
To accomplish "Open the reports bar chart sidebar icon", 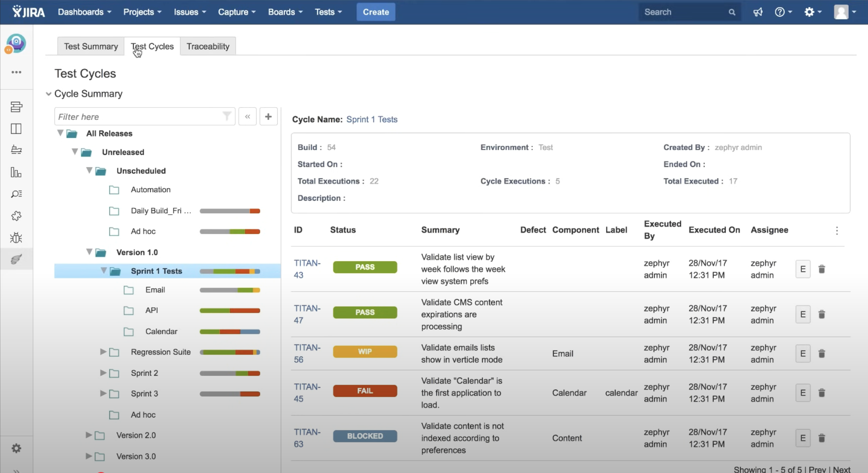I will pos(16,172).
